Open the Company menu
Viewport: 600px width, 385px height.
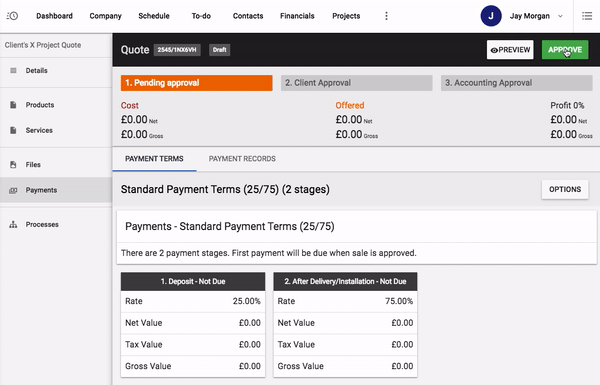click(105, 16)
